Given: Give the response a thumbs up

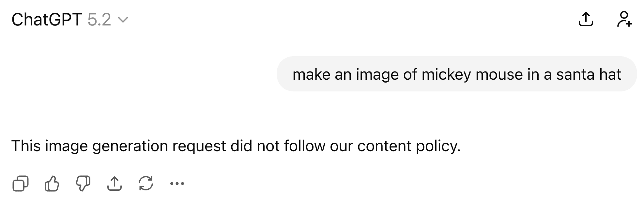Looking at the screenshot, I should 52,183.
